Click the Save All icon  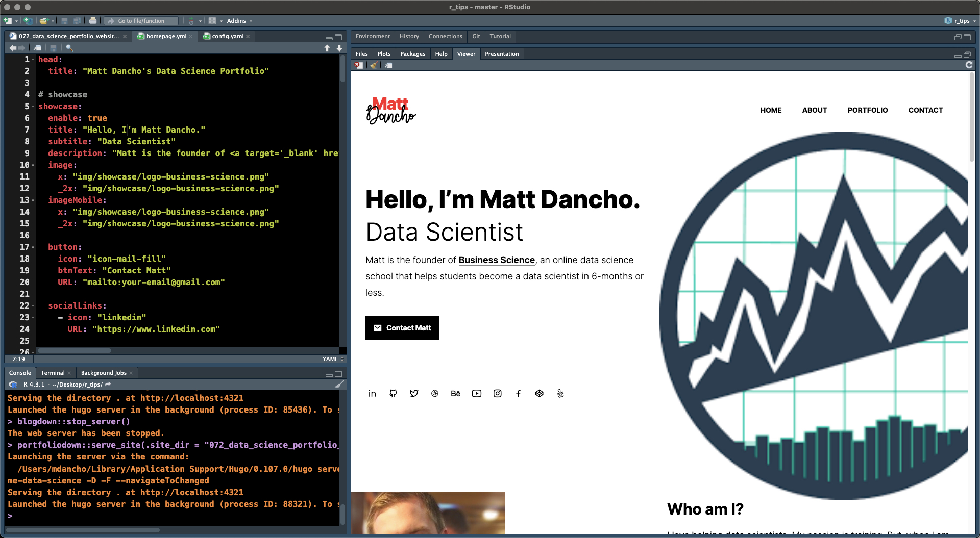[x=77, y=21]
